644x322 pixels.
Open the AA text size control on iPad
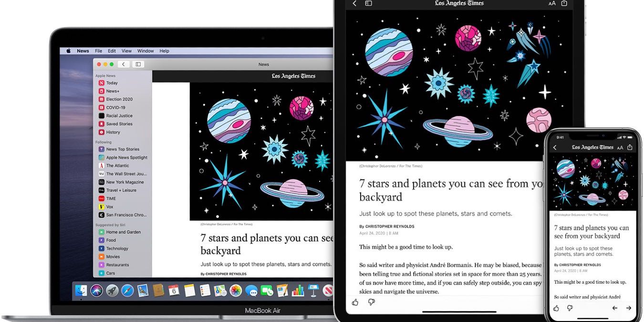pyautogui.click(x=552, y=3)
